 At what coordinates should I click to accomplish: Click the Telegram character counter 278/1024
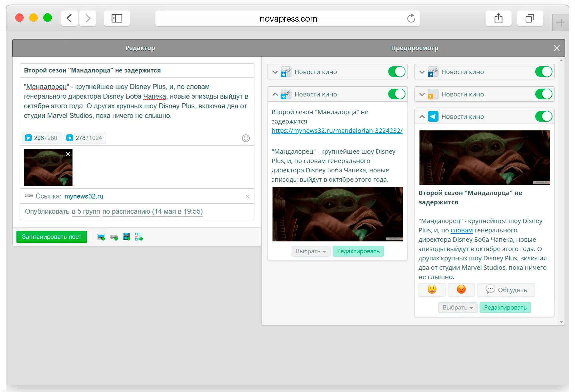pos(84,138)
